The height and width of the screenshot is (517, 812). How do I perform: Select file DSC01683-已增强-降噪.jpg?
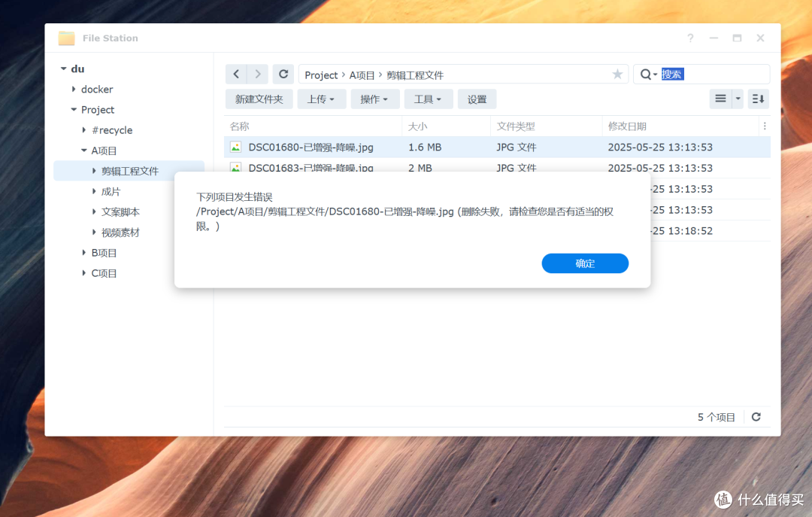click(311, 167)
